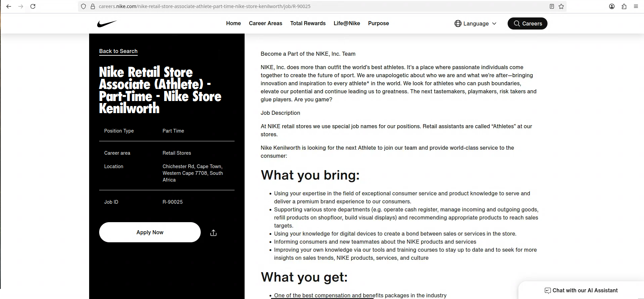Image resolution: width=644 pixels, height=299 pixels.
Task: Expand the Language dropdown chevron
Action: click(494, 23)
